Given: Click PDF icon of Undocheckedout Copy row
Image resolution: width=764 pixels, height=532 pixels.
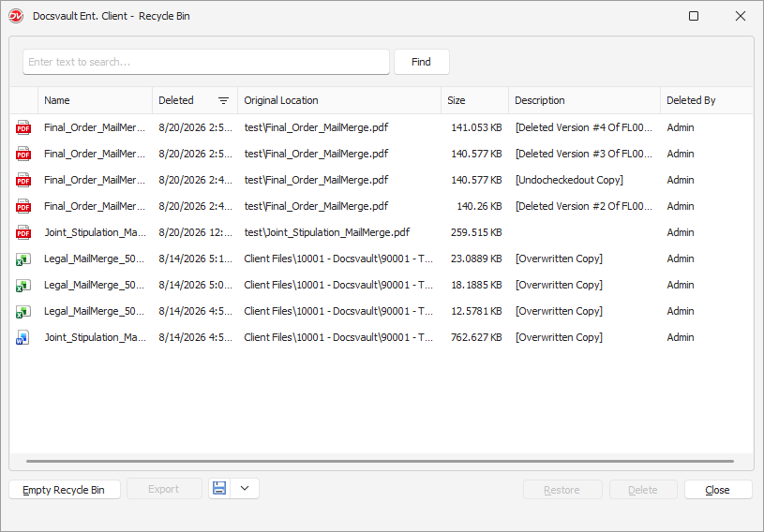Looking at the screenshot, I should click(22, 180).
